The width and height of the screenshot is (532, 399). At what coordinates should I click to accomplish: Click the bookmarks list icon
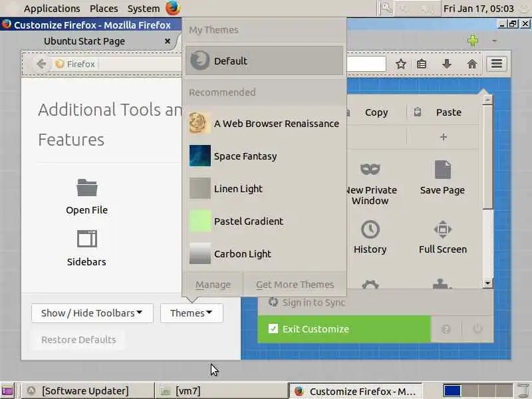point(422,64)
